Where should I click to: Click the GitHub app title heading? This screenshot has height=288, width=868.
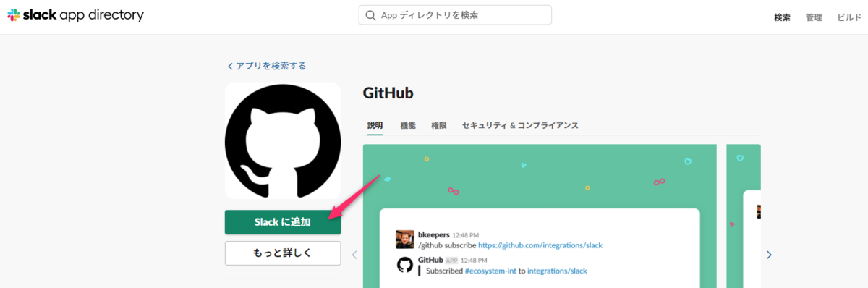tap(388, 93)
